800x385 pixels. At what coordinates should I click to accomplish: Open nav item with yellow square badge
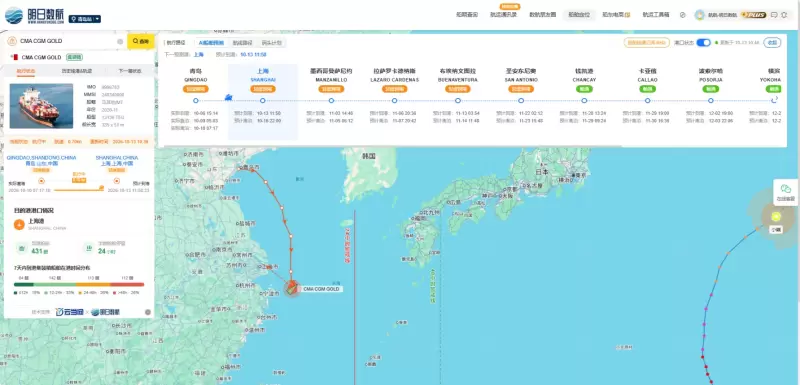[616, 15]
